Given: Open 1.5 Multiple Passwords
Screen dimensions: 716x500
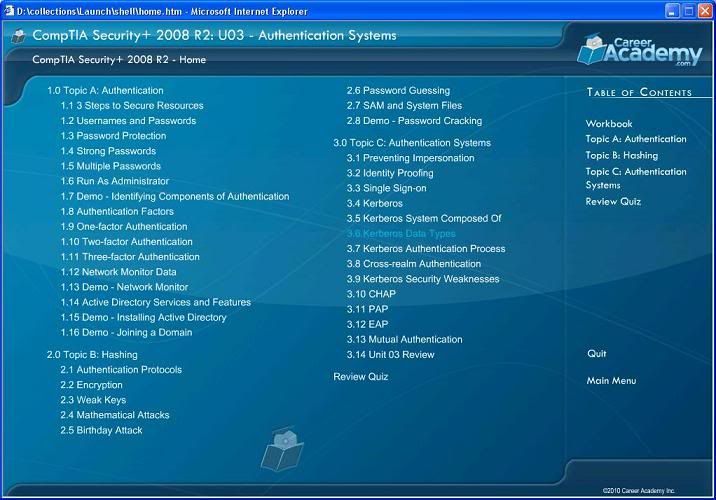Looking at the screenshot, I should (x=111, y=166).
